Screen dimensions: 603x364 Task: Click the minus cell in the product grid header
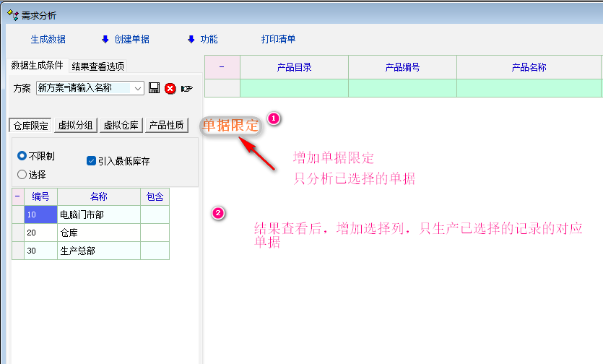point(222,67)
